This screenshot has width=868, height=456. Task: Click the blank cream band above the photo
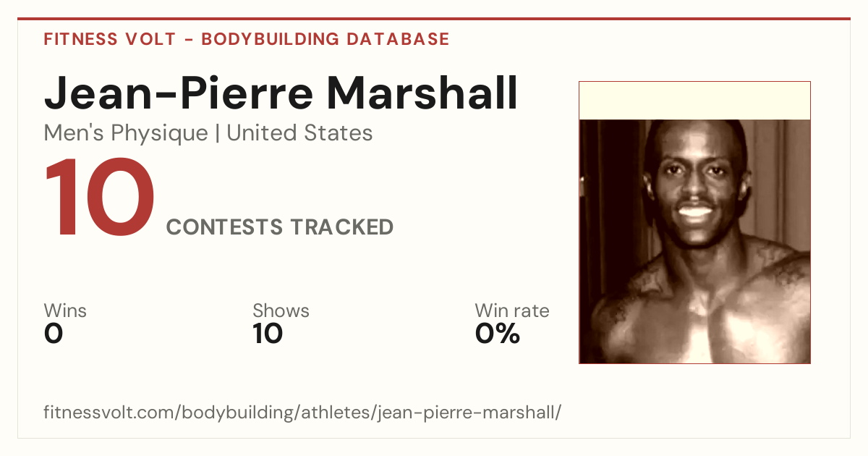694,101
